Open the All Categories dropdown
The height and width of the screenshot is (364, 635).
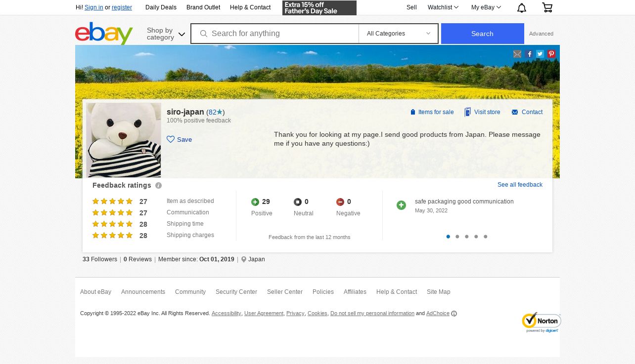coord(399,34)
